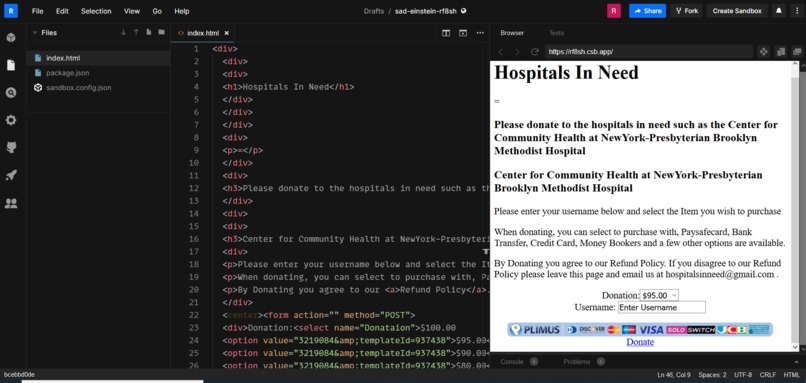Select package.json in the file tree
806x383 pixels.
point(98,73)
